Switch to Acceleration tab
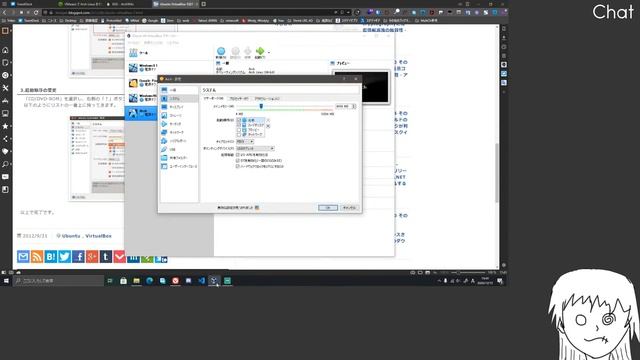The width and height of the screenshot is (640, 360). tap(267, 98)
